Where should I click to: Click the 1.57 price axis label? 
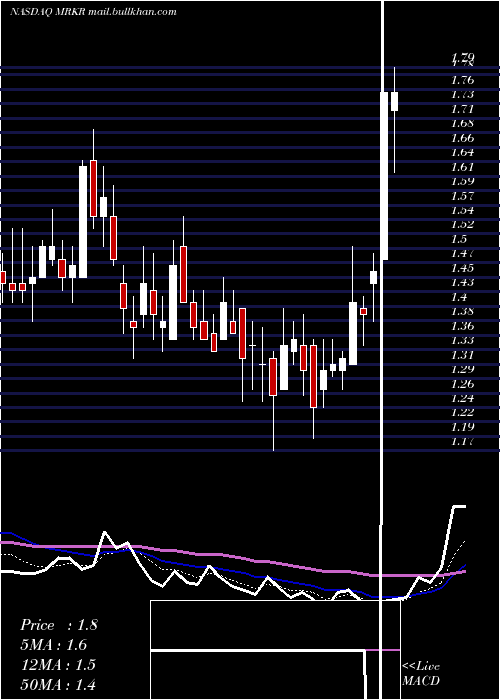click(x=462, y=196)
